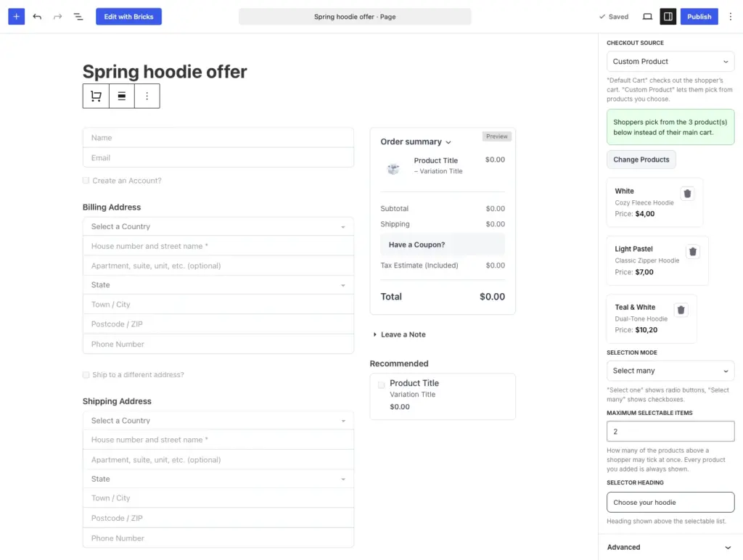Click the shipping Town / City field
The image size is (743, 560).
point(218,498)
